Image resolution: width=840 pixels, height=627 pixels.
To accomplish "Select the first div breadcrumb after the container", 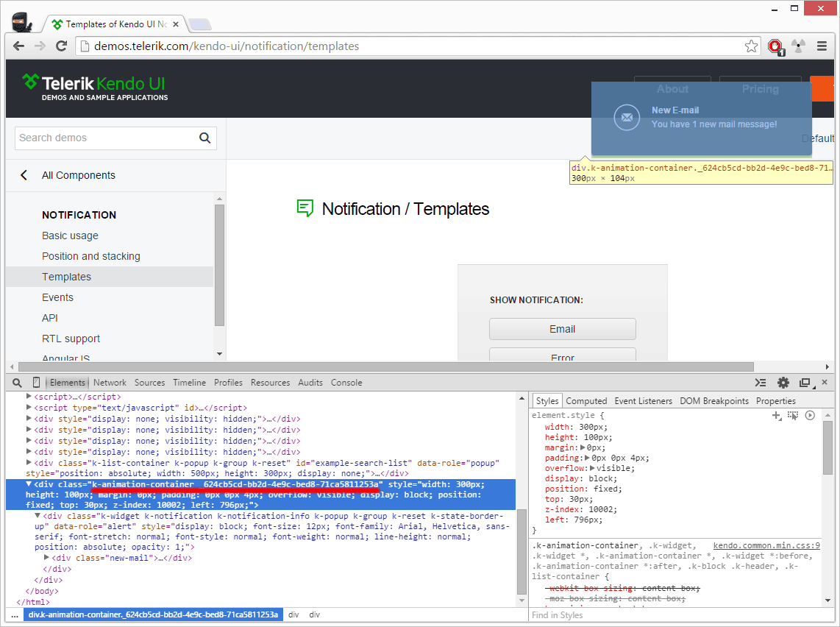I will (x=293, y=614).
